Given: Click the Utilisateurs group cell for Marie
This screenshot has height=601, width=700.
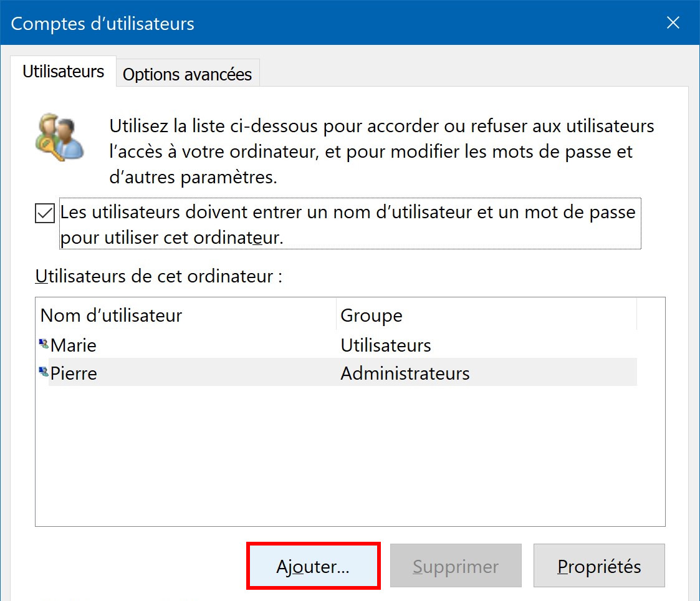Looking at the screenshot, I should click(386, 345).
